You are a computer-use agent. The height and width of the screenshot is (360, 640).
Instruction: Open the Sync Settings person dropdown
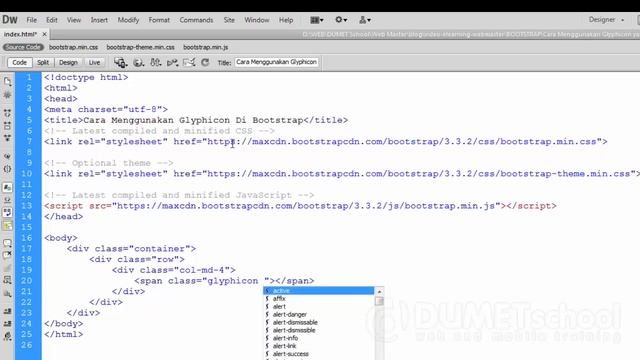(x=365, y=20)
